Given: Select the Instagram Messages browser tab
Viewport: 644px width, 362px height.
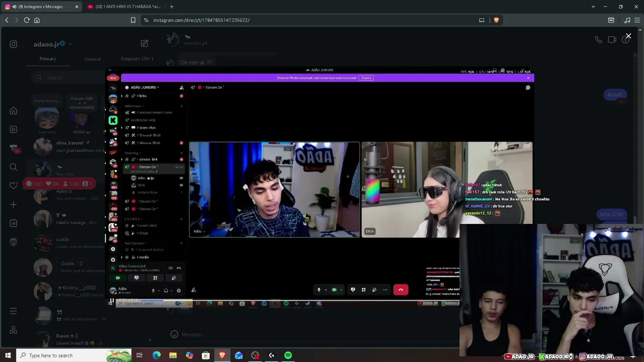Looking at the screenshot, I should coord(41,7).
